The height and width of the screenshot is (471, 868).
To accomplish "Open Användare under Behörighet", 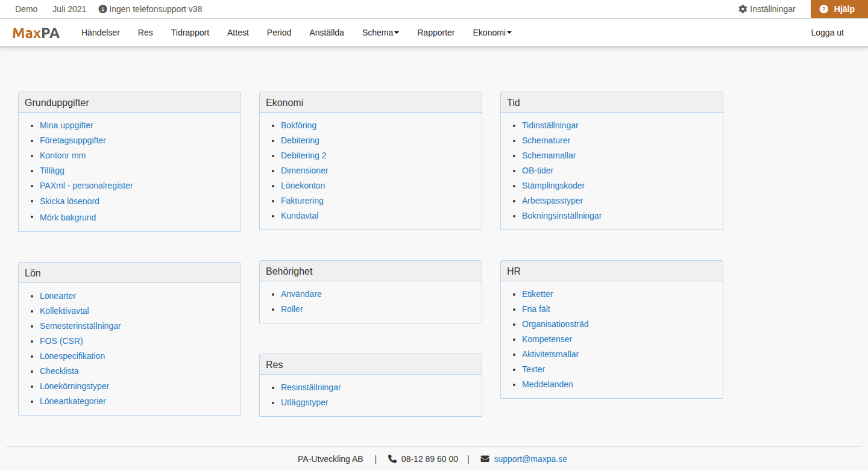I will pyautogui.click(x=301, y=294).
